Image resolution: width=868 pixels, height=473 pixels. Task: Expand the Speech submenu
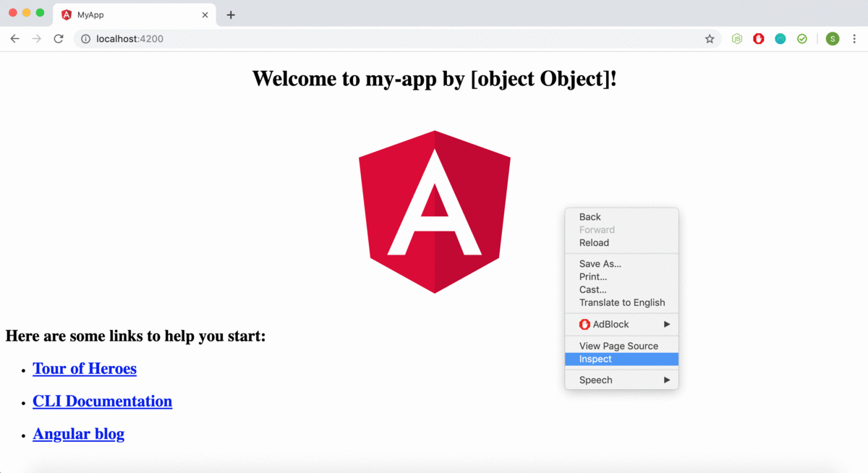coord(622,380)
